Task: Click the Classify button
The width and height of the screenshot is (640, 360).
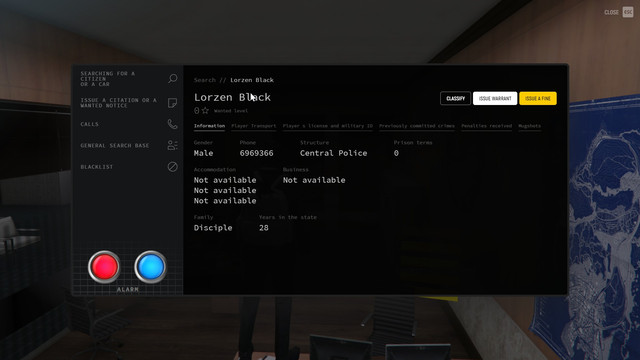Action: pyautogui.click(x=456, y=98)
